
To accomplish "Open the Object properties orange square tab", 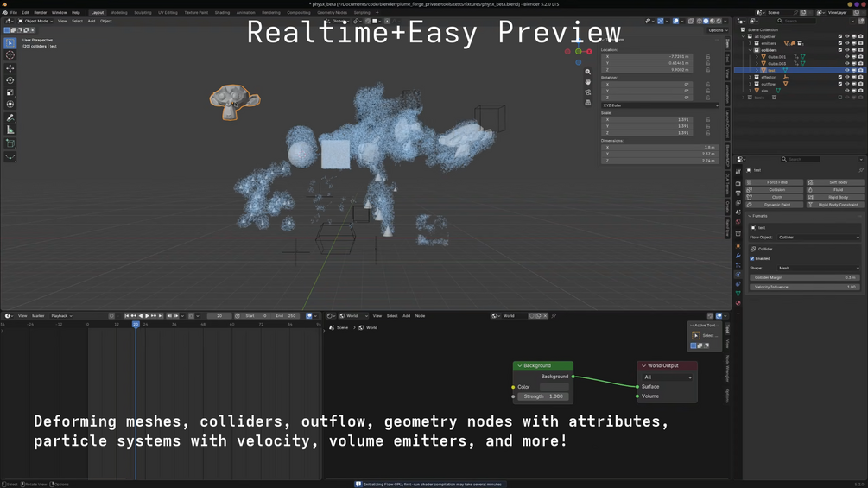I will coord(738,246).
